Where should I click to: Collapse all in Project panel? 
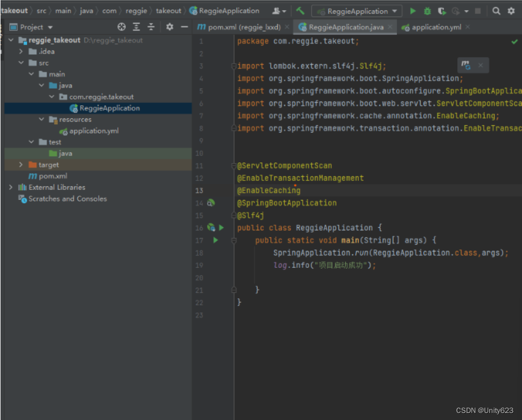coord(151,27)
